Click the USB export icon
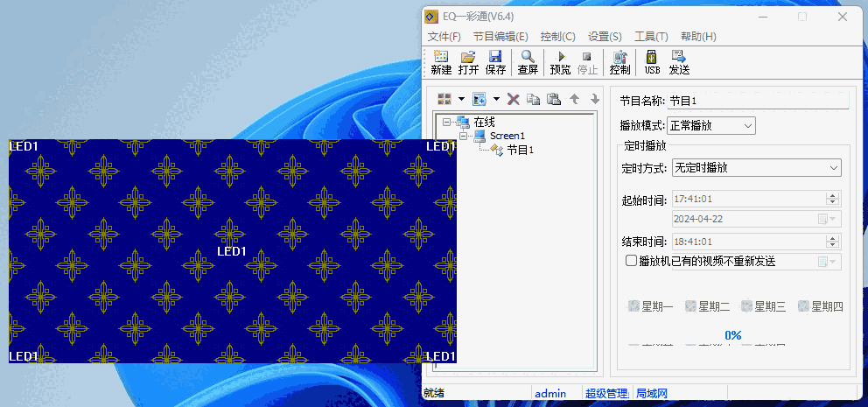The height and width of the screenshot is (407, 868). pyautogui.click(x=652, y=57)
